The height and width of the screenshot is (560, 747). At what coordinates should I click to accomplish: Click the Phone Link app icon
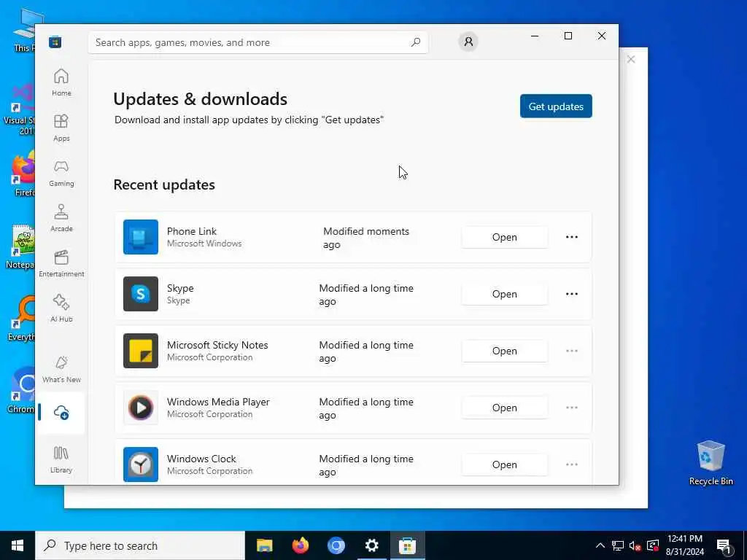pos(141,237)
